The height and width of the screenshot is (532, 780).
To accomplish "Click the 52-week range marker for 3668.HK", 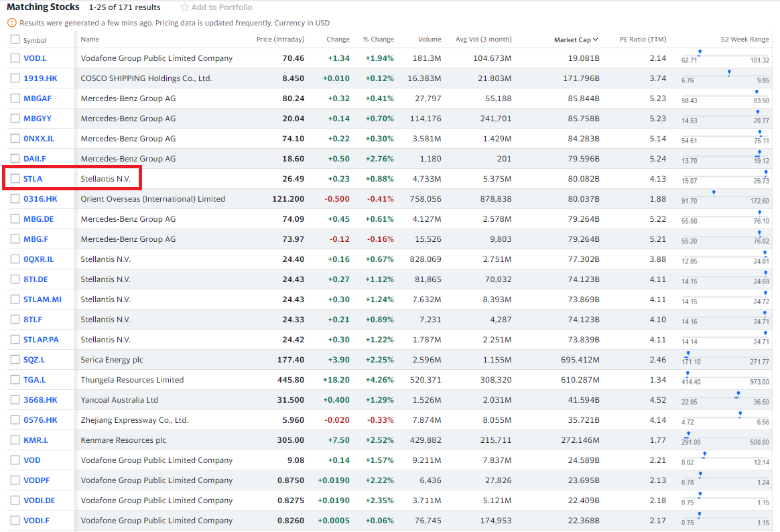I will (738, 394).
